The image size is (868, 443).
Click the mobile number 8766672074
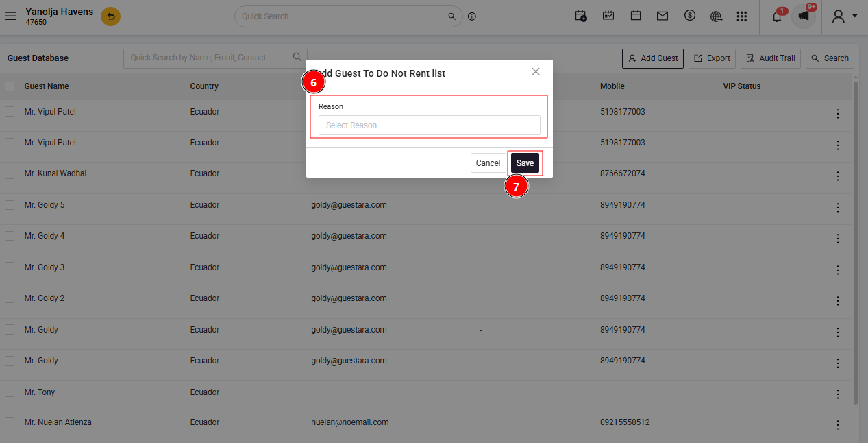point(623,173)
